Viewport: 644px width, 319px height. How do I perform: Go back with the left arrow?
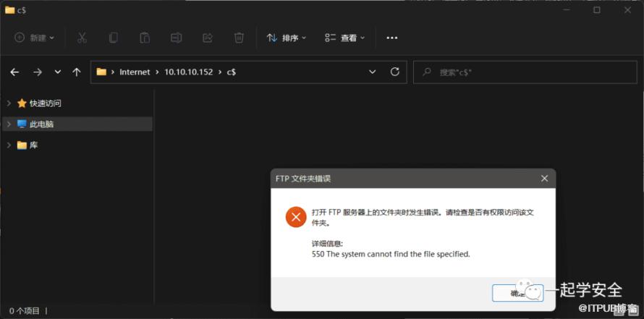pos(14,72)
